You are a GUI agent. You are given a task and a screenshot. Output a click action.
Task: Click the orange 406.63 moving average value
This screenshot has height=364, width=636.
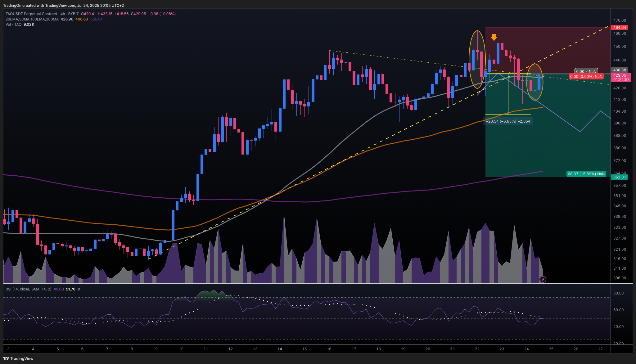(82, 19)
